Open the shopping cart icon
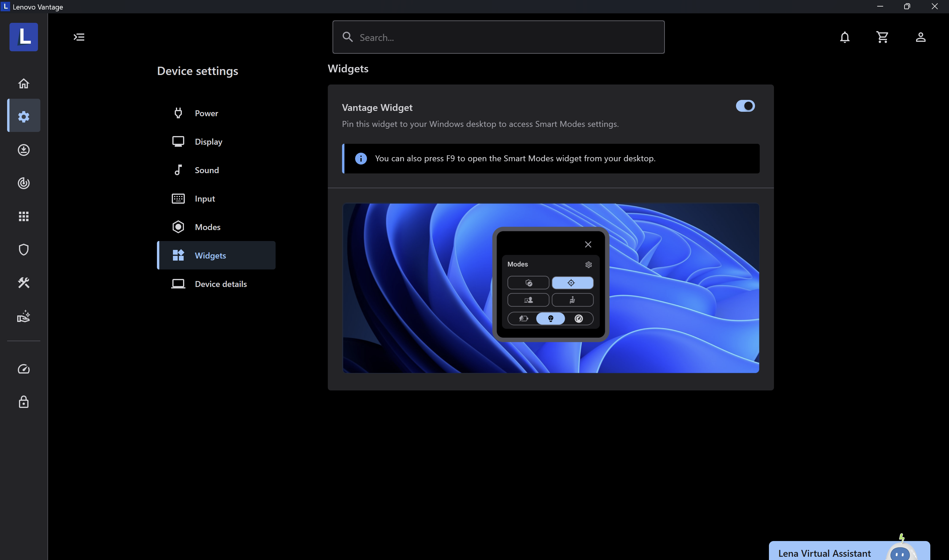Screen dimensions: 949x560 [882, 37]
